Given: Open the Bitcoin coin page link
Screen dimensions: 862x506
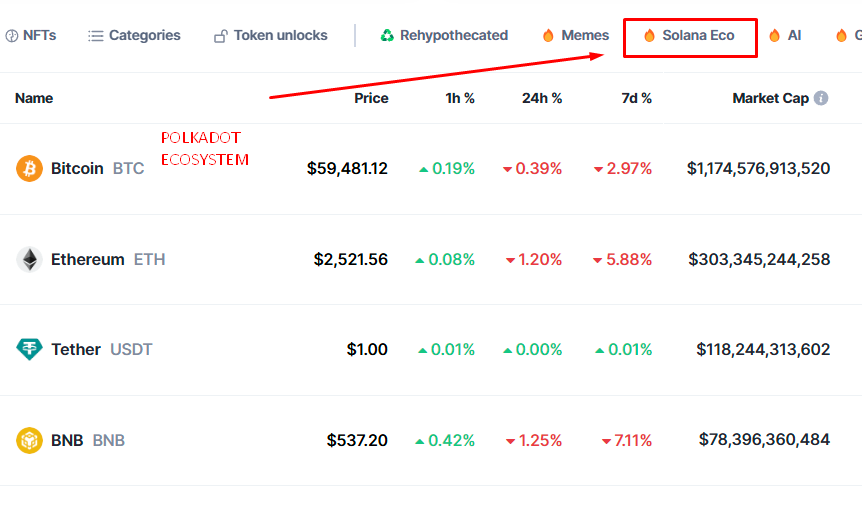Looking at the screenshot, I should pos(77,168).
